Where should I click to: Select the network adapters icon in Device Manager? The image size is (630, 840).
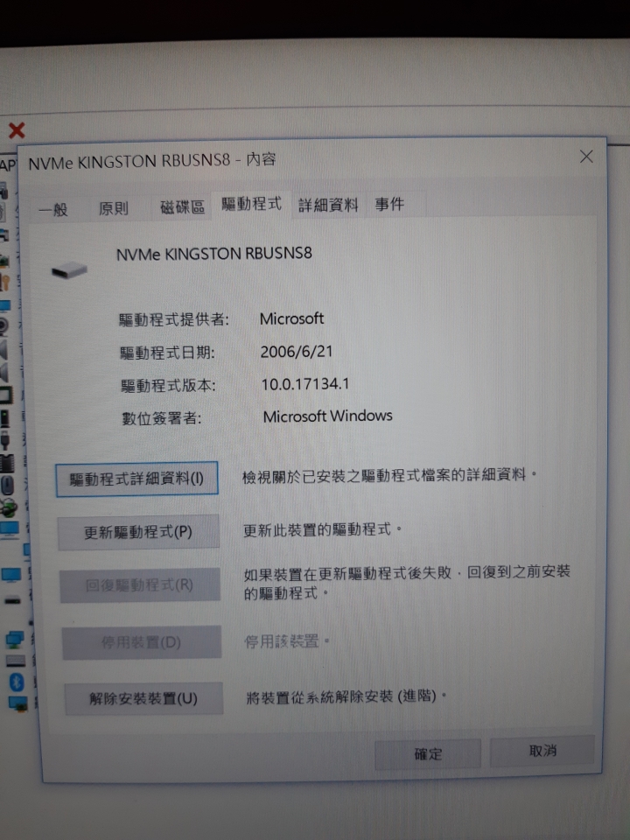click(16, 639)
